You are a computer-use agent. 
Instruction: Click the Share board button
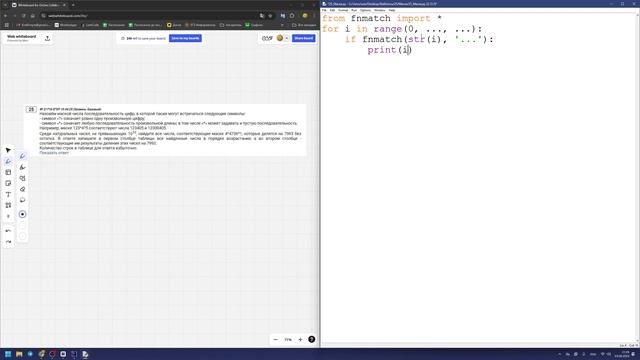[304, 38]
